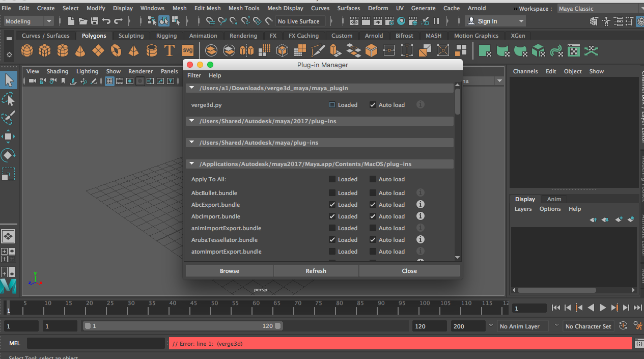Check Loaded for animImportExport.bundle
644x359 pixels.
pos(332,228)
